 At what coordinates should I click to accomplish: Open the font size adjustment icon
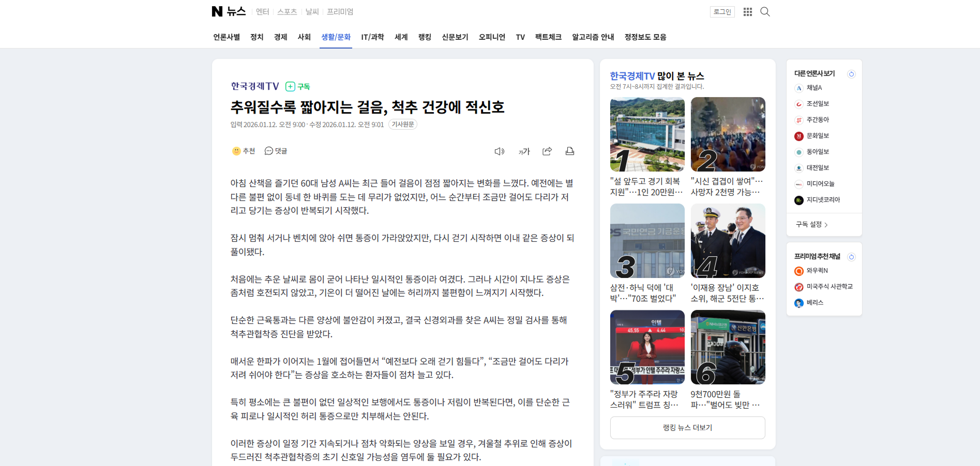point(524,151)
